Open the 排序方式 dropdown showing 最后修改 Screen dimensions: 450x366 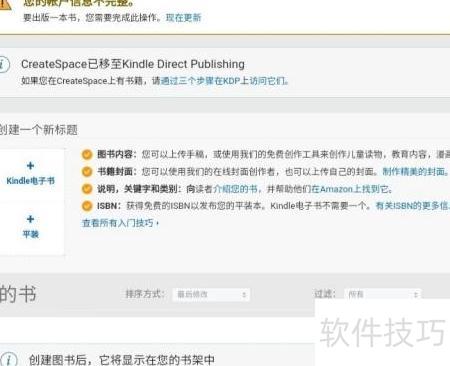pyautogui.click(x=211, y=295)
